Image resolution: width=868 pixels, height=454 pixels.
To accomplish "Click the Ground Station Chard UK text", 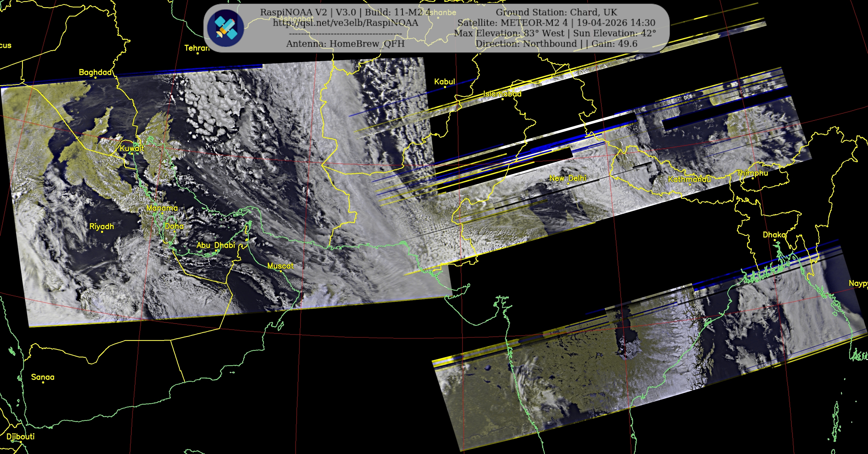I will [x=556, y=12].
